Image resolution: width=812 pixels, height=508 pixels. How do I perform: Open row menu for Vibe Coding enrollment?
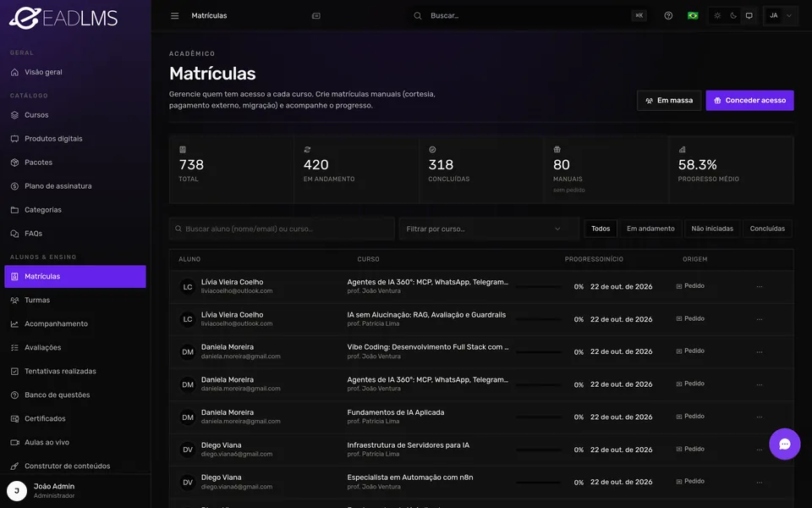click(x=760, y=352)
